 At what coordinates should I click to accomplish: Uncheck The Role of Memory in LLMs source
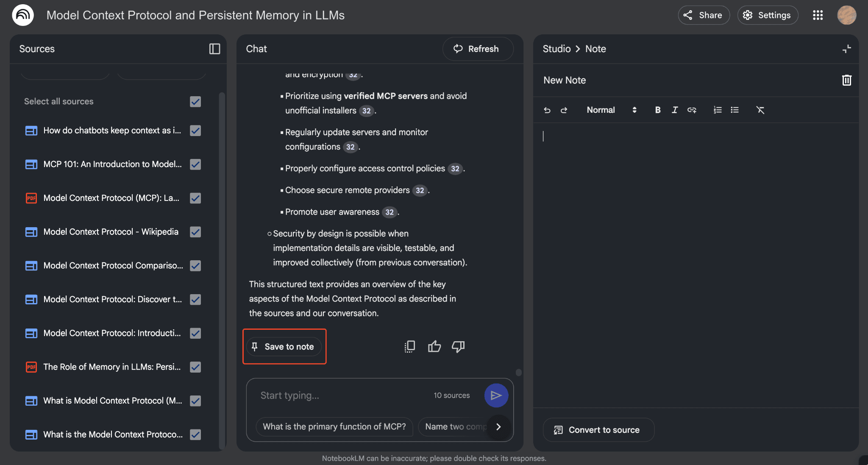coord(195,367)
